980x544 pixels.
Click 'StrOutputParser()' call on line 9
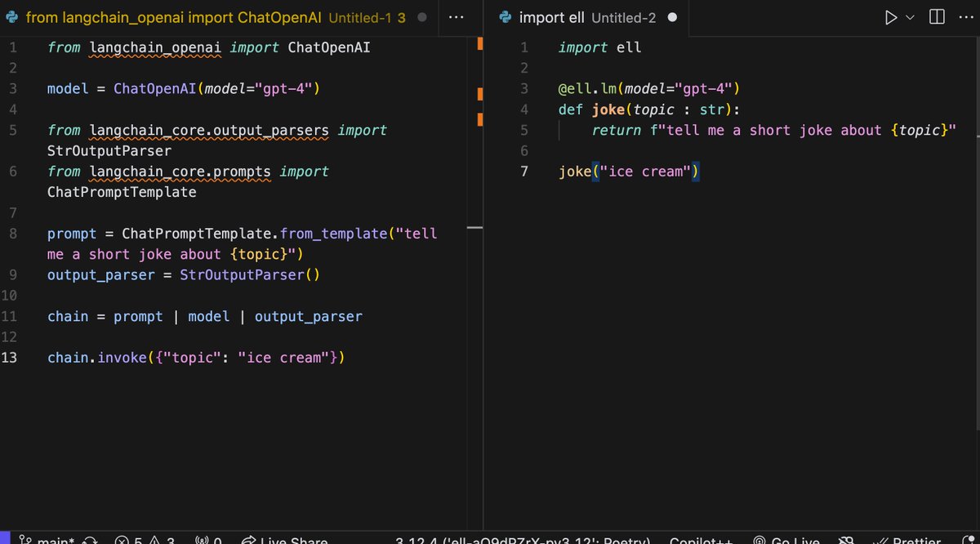click(251, 274)
